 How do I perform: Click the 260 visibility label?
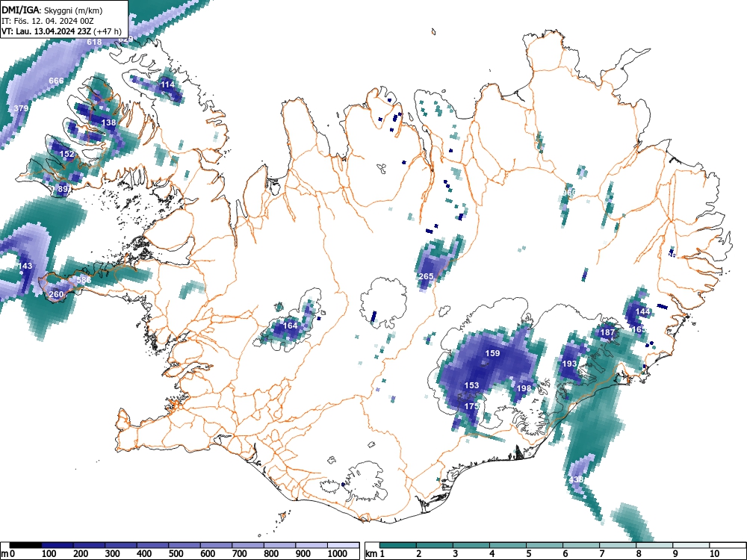coord(56,293)
